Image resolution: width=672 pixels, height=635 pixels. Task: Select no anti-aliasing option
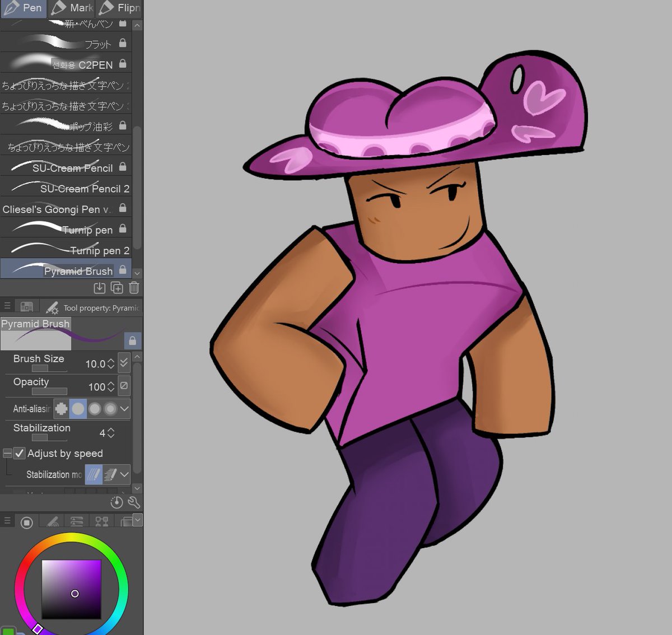pyautogui.click(x=62, y=409)
